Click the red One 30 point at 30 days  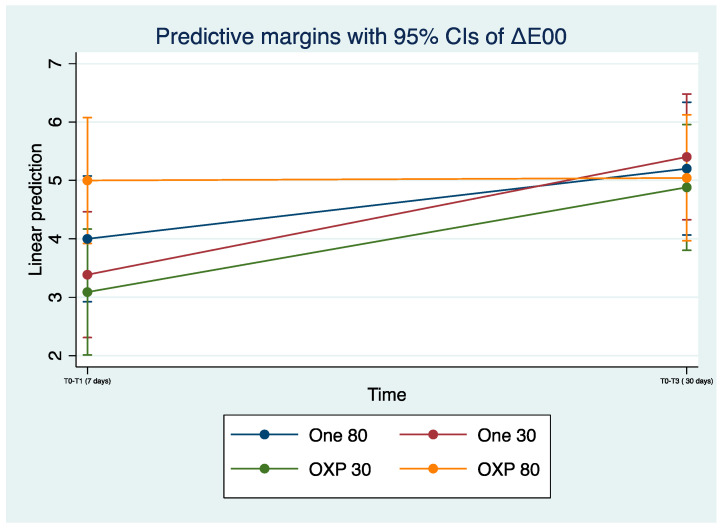687,157
